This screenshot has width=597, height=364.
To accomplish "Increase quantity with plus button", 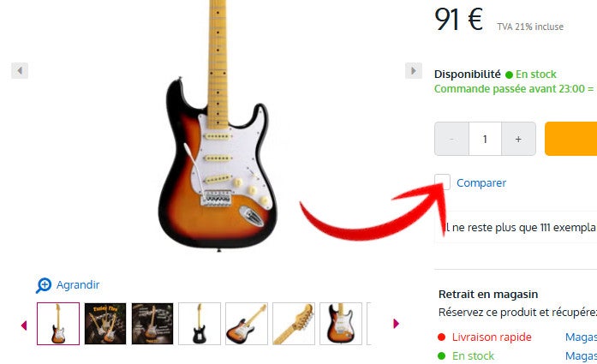I will click(x=518, y=139).
